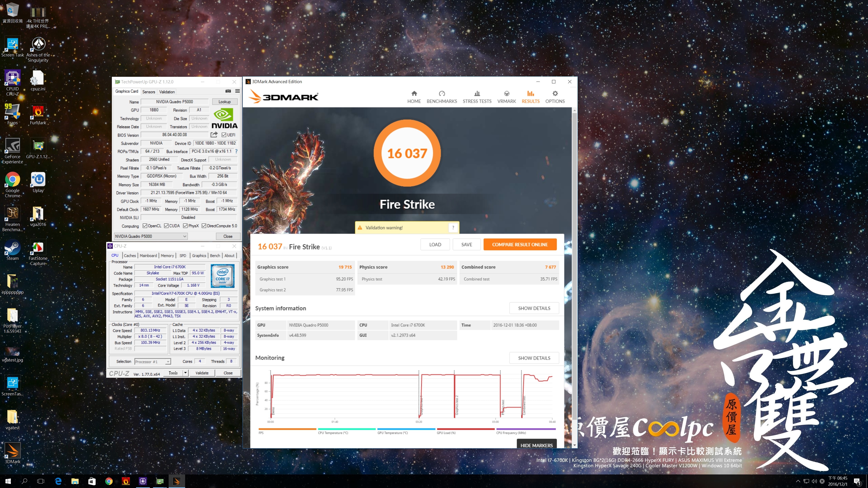Click the GPU Load red legend bar
This screenshot has height=488, width=868.
(466, 429)
